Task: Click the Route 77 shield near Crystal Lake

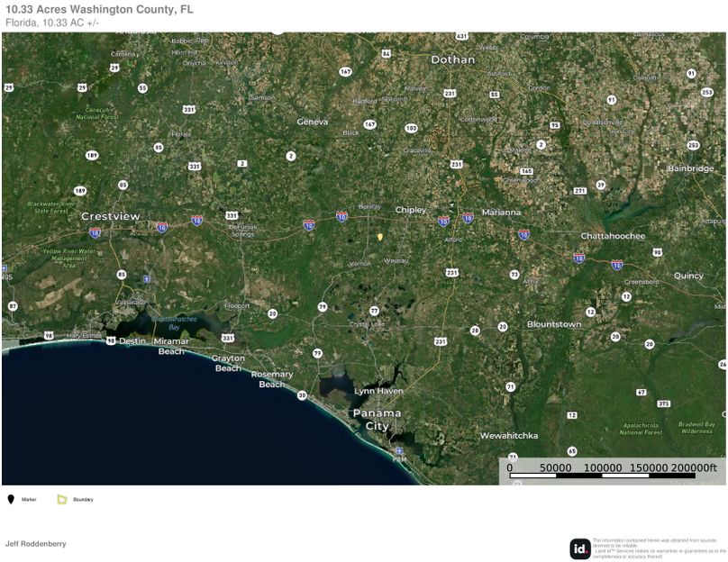Action: (x=374, y=311)
